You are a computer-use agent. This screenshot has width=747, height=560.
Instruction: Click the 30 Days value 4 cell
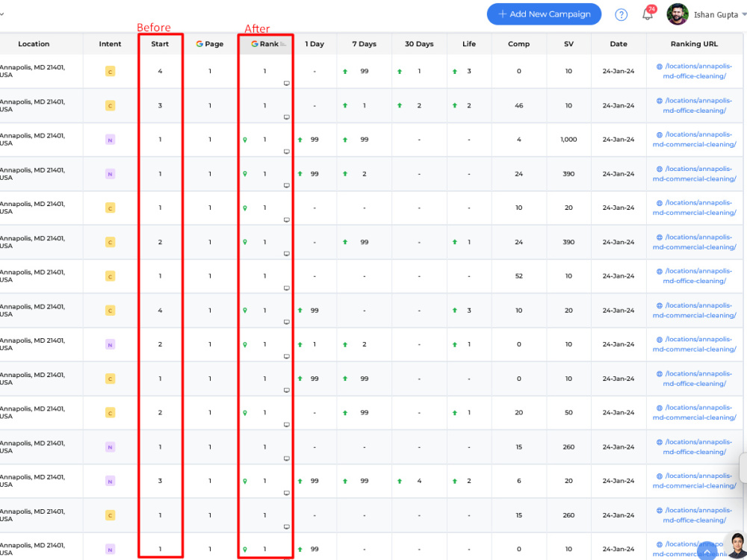(x=419, y=481)
